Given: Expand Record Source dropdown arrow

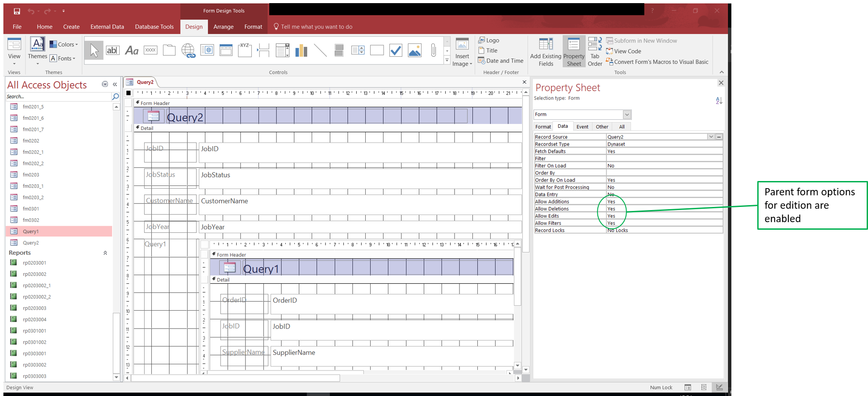Looking at the screenshot, I should pyautogui.click(x=711, y=137).
